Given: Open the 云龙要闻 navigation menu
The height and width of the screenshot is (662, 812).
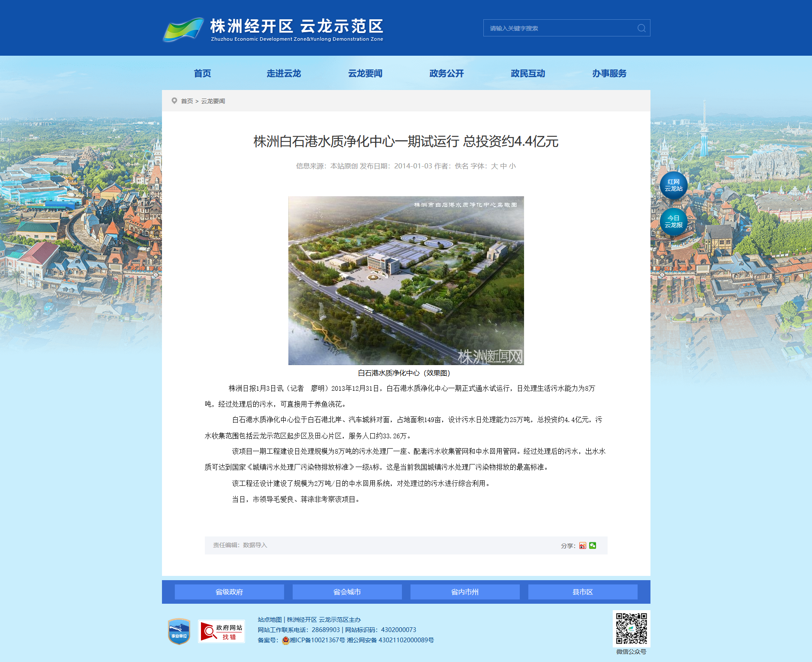Looking at the screenshot, I should 365,73.
